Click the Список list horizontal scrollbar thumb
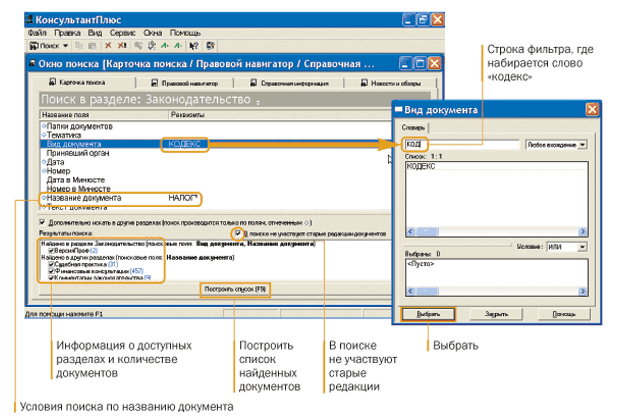The image size is (620, 418). pyautogui.click(x=426, y=231)
